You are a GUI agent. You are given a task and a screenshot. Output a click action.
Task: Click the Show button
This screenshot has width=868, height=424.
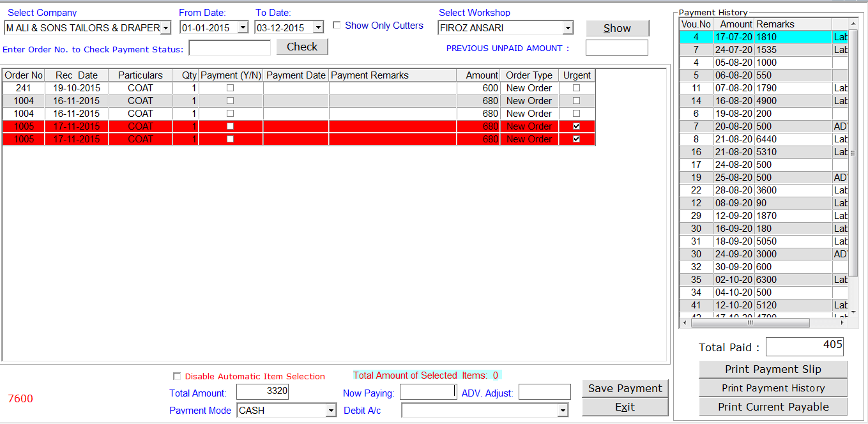click(617, 28)
